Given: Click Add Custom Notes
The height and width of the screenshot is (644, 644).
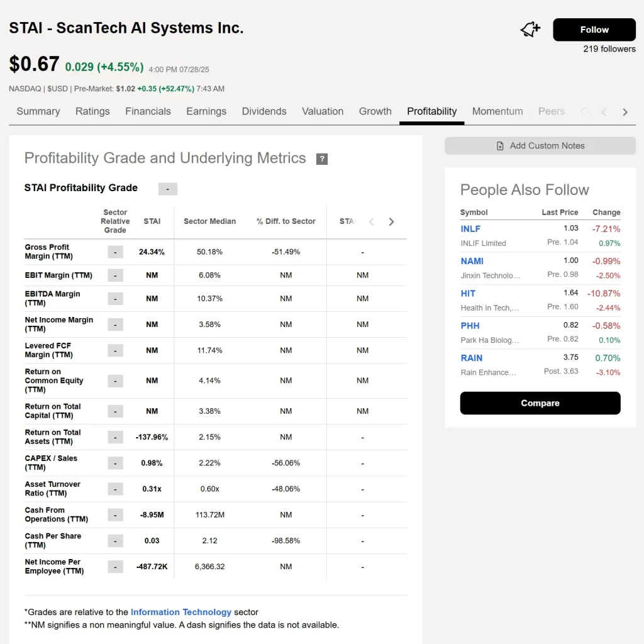Looking at the screenshot, I should coord(540,146).
